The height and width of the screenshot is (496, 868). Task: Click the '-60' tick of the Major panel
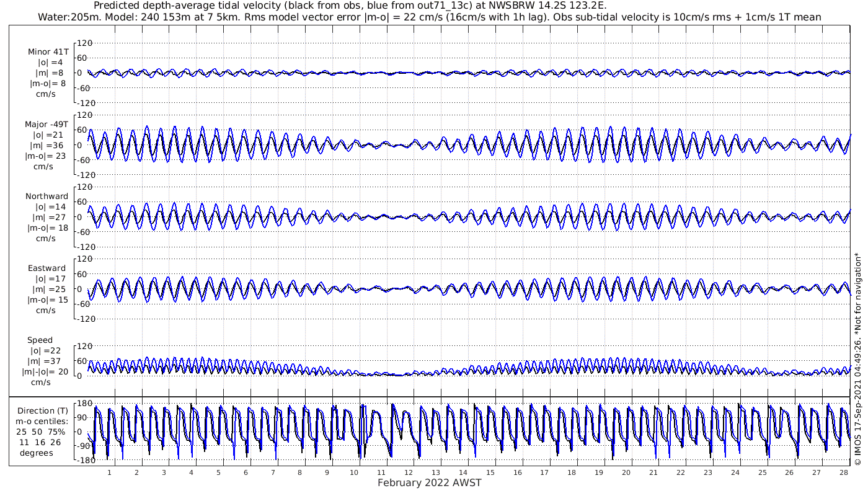[84, 160]
